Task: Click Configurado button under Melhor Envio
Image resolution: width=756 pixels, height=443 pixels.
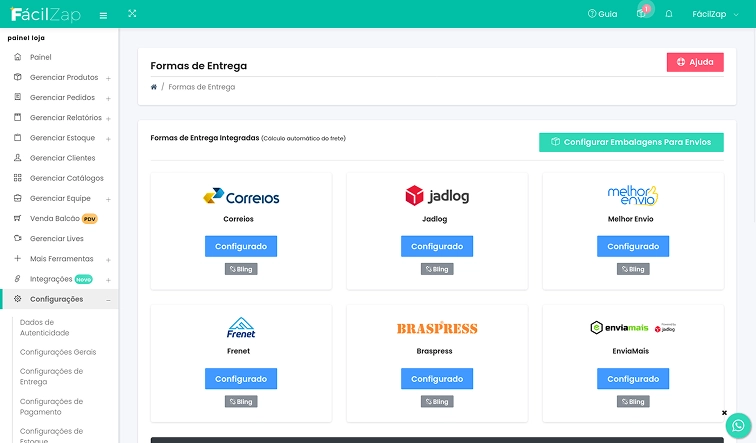Action: coord(633,246)
